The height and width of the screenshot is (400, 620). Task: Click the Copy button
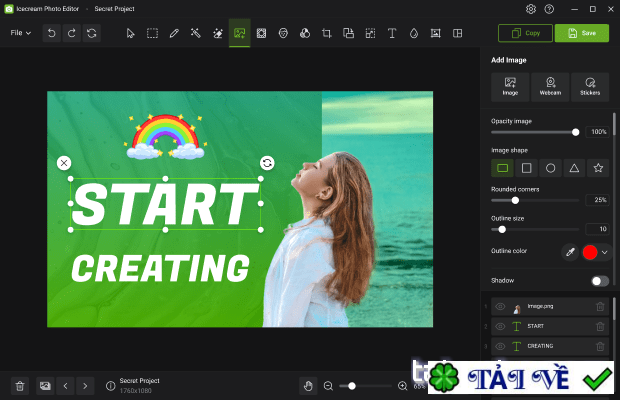coord(525,33)
